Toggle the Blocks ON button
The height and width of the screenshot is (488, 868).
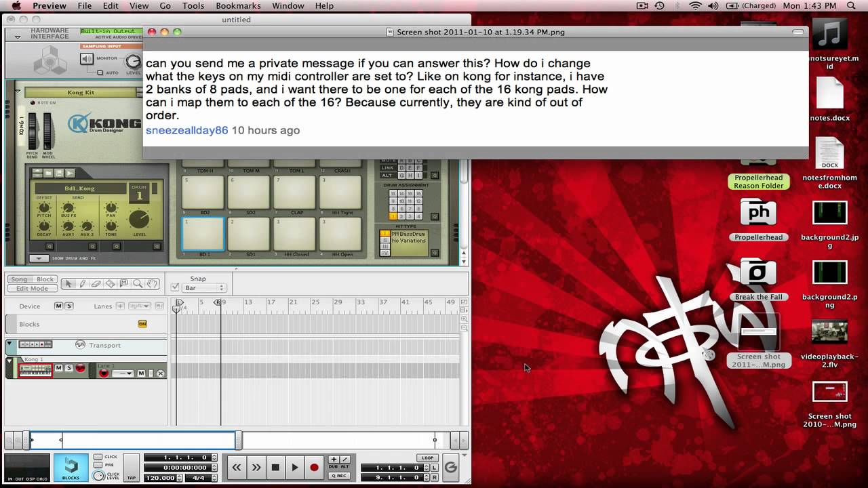(x=142, y=324)
